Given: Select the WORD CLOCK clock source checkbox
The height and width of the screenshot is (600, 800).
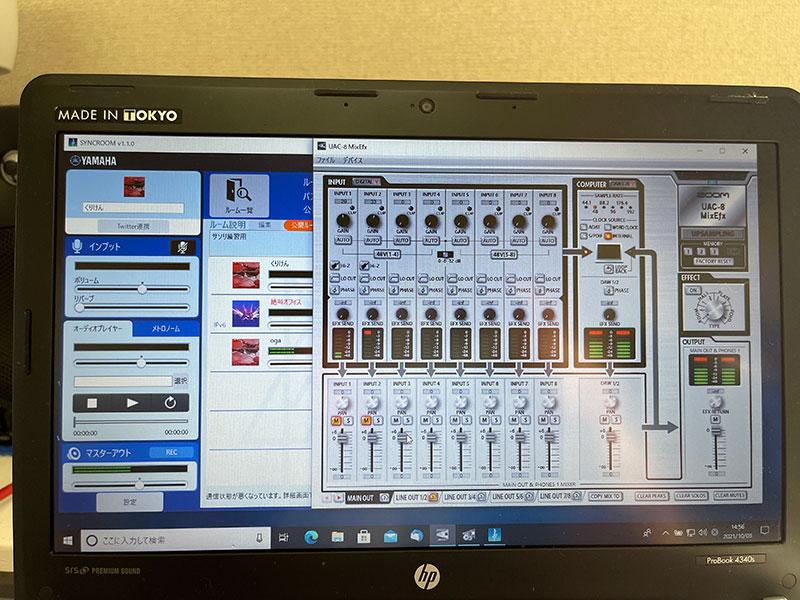Looking at the screenshot, I should (x=608, y=227).
